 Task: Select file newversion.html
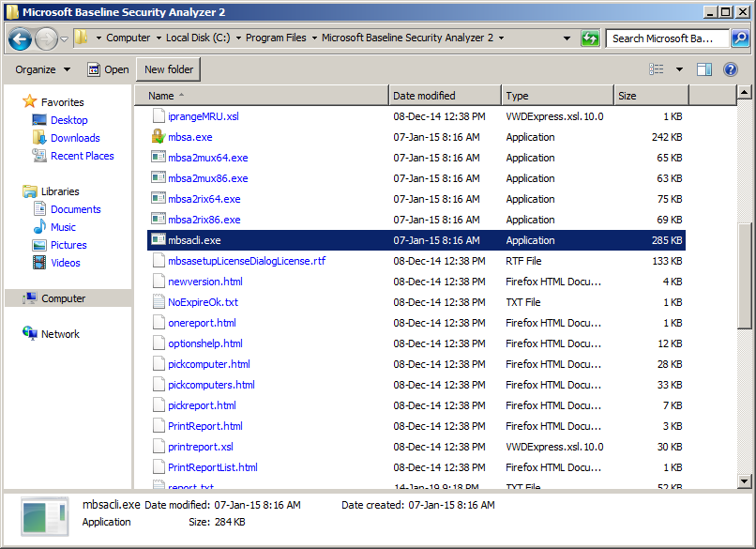[x=204, y=282]
